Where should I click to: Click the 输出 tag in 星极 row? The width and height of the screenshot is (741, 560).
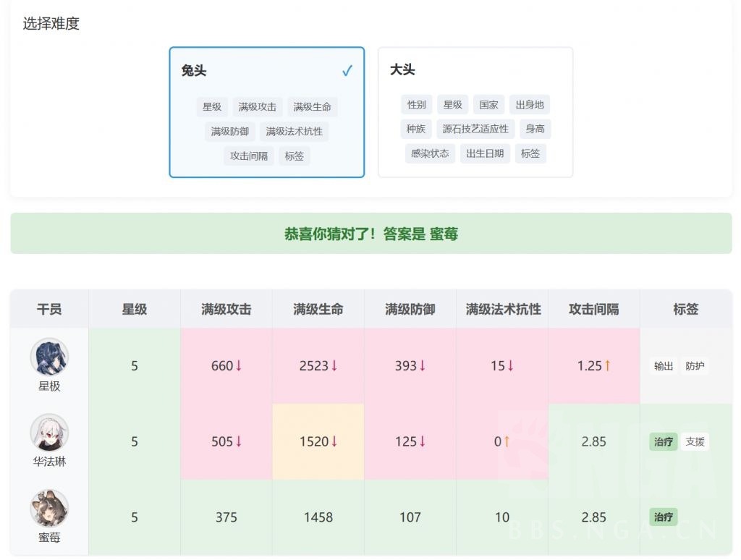[664, 366]
